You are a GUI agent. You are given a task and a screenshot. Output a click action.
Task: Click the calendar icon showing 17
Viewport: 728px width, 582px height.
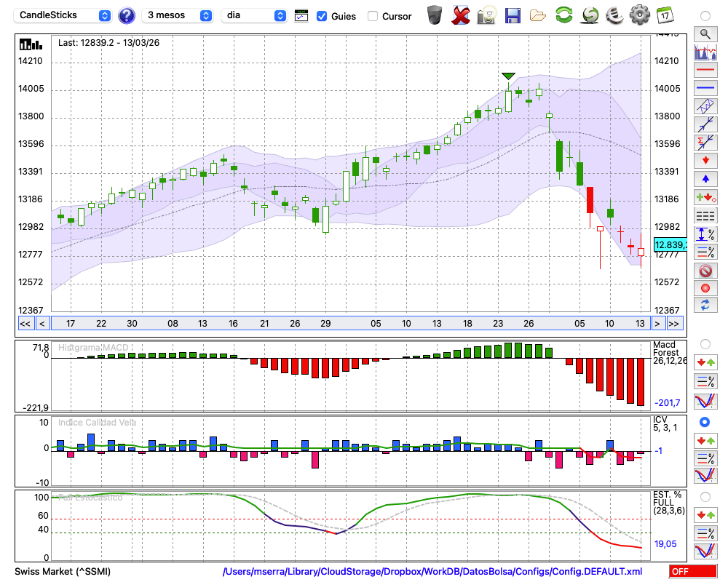[664, 15]
